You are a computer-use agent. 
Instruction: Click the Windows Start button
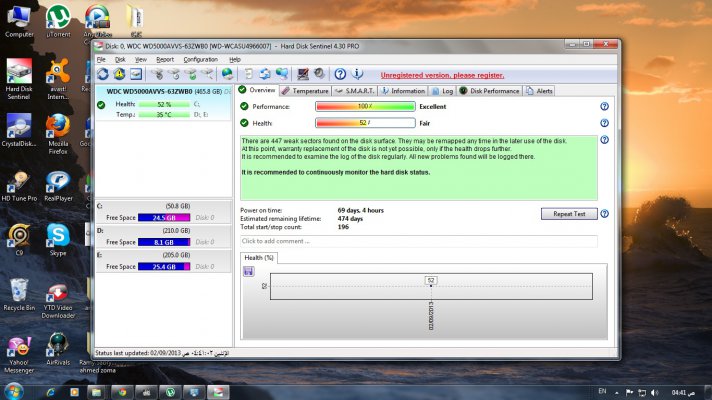pyautogui.click(x=14, y=392)
